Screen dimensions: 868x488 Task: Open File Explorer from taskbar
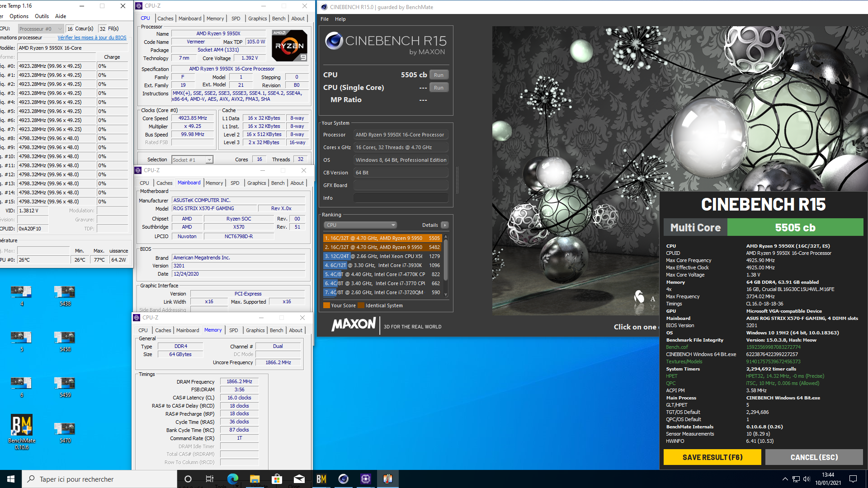pyautogui.click(x=255, y=479)
